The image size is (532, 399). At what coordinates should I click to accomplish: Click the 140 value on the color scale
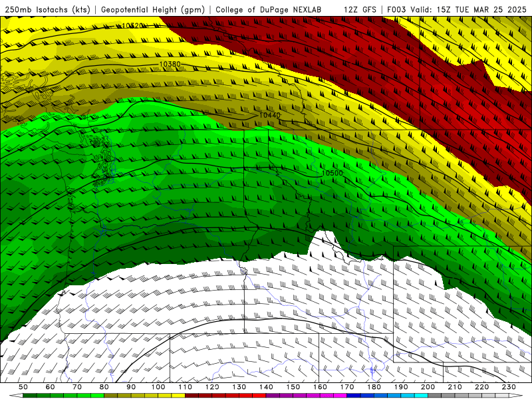[266, 387]
